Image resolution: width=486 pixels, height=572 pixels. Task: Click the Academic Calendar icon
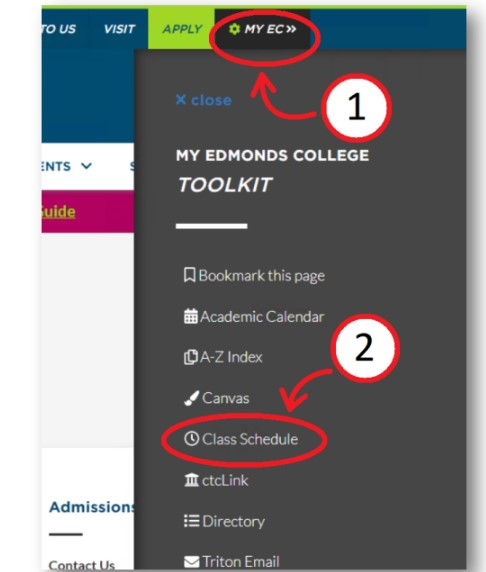[x=190, y=316]
